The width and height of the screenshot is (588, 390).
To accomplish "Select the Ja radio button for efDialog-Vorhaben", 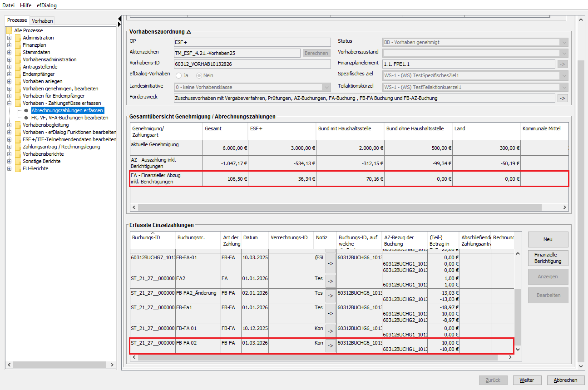I will 179,75.
